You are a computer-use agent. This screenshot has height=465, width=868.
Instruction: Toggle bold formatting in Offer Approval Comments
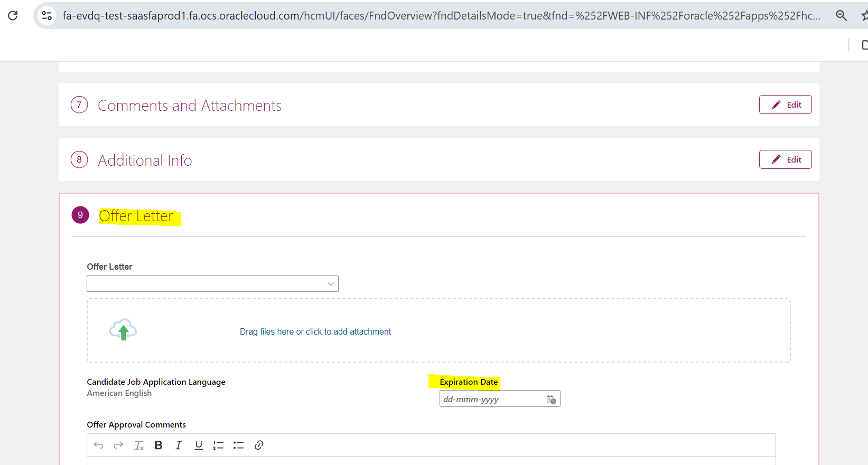tap(158, 445)
